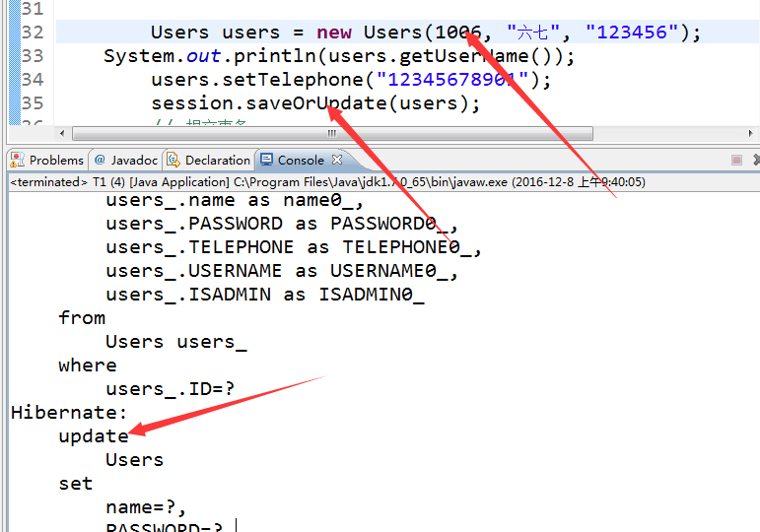The image size is (760, 532).
Task: Click the Problems tab icon
Action: (x=18, y=160)
